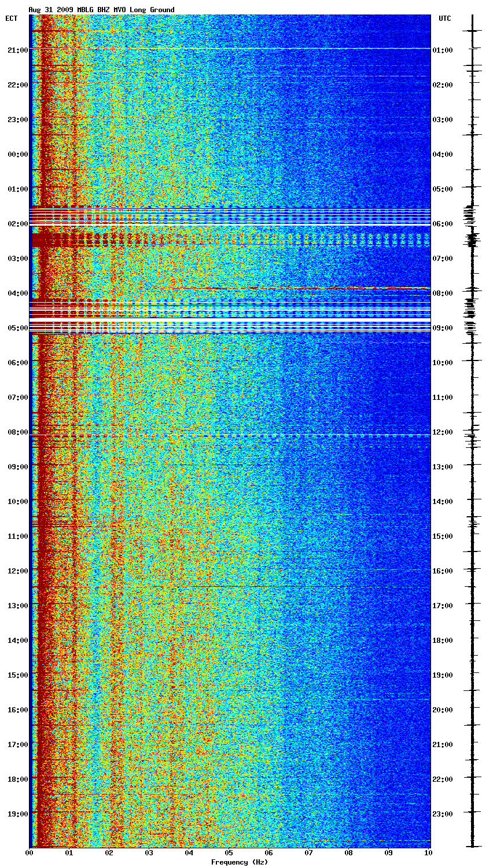
Task: Pick the 22:00 label on the UTC axis
Action: click(x=442, y=779)
